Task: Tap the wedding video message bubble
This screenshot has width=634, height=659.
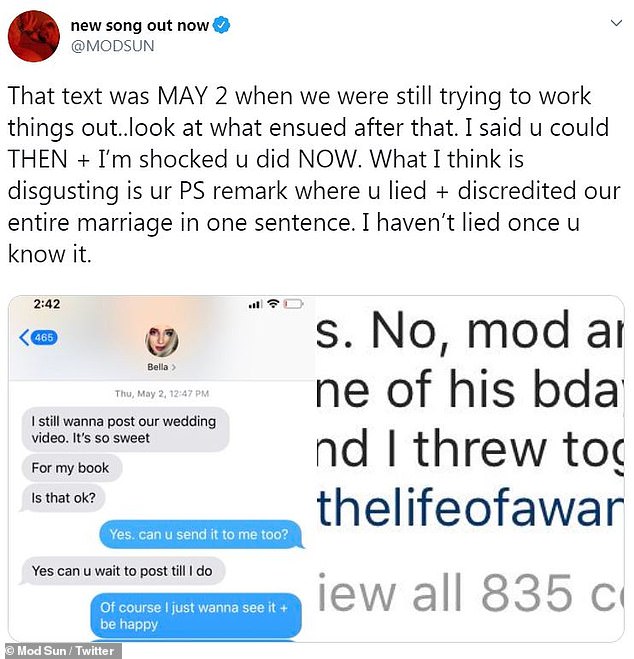Action: pos(125,429)
